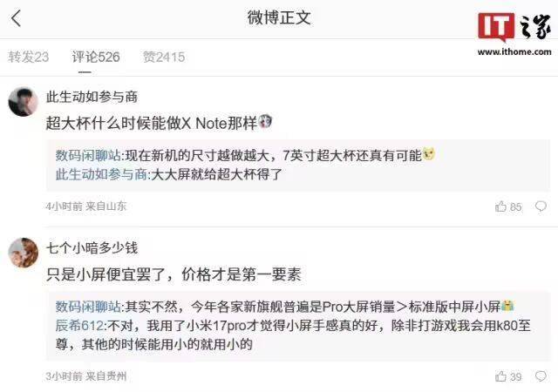The width and height of the screenshot is (558, 392).
Task: Open the IT之家 logo watermark
Action: click(x=514, y=27)
